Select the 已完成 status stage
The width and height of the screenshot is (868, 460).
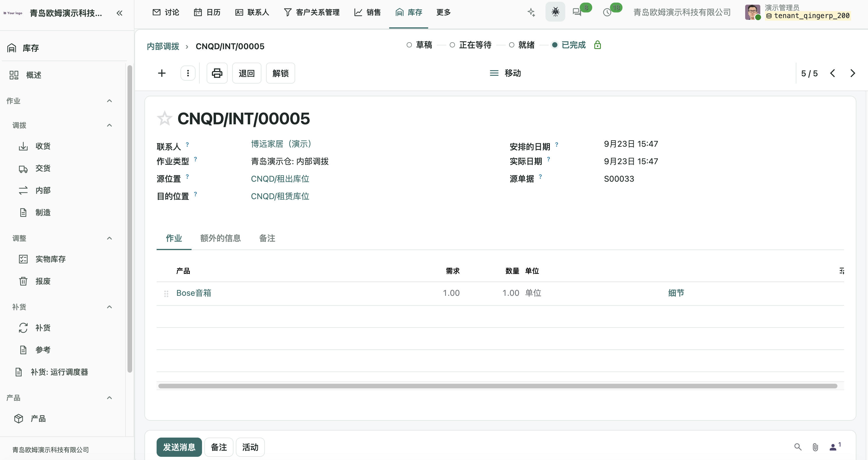point(568,45)
